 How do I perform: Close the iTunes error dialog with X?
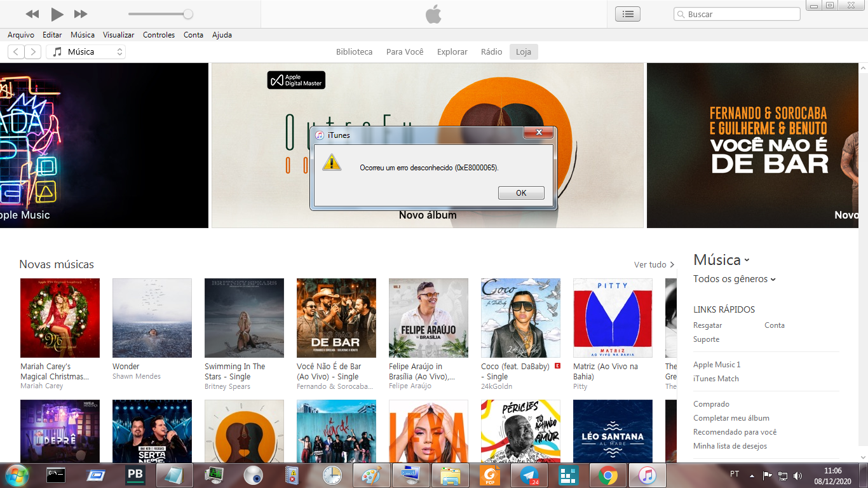539,132
